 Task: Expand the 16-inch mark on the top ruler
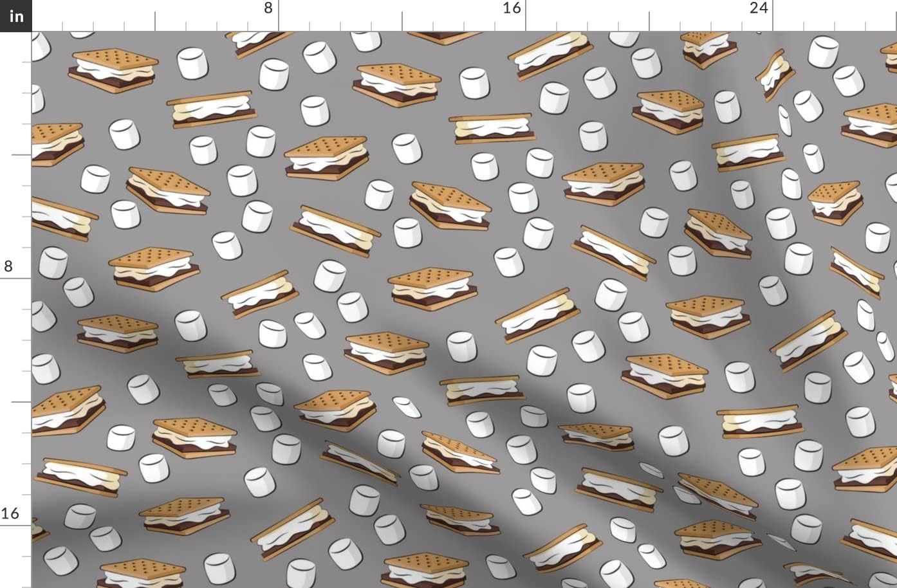click(512, 9)
